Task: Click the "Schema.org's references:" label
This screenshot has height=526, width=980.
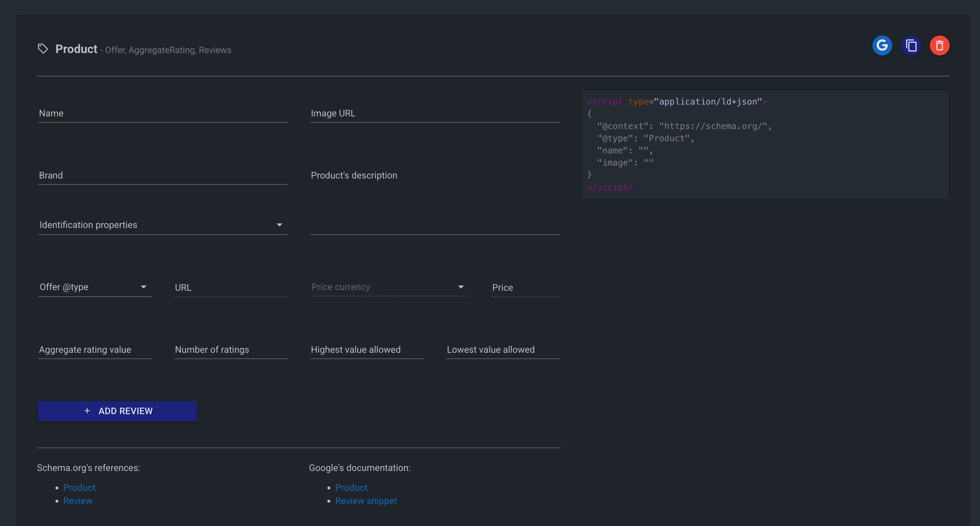Action: (x=89, y=468)
